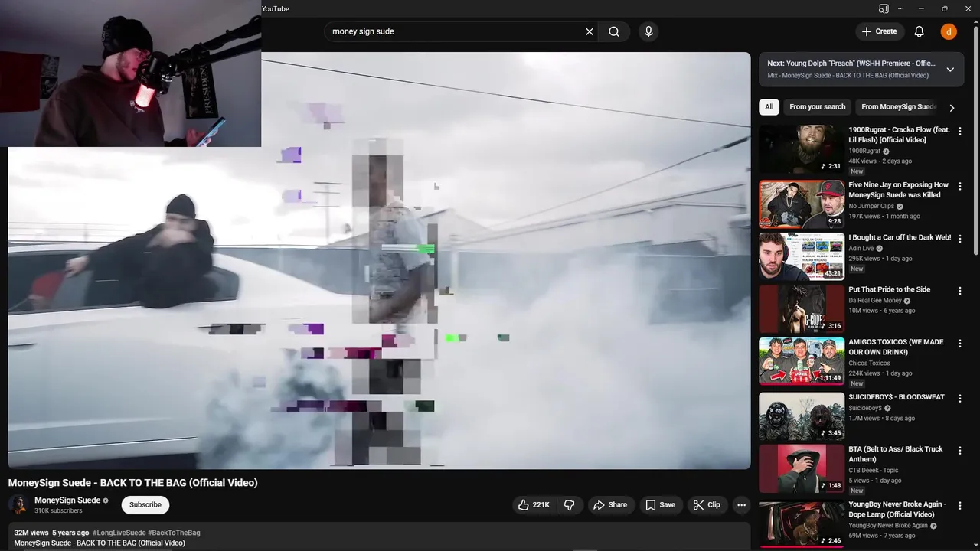Clear the search box text with X
Viewport: 980px width, 551px height.
[590, 31]
